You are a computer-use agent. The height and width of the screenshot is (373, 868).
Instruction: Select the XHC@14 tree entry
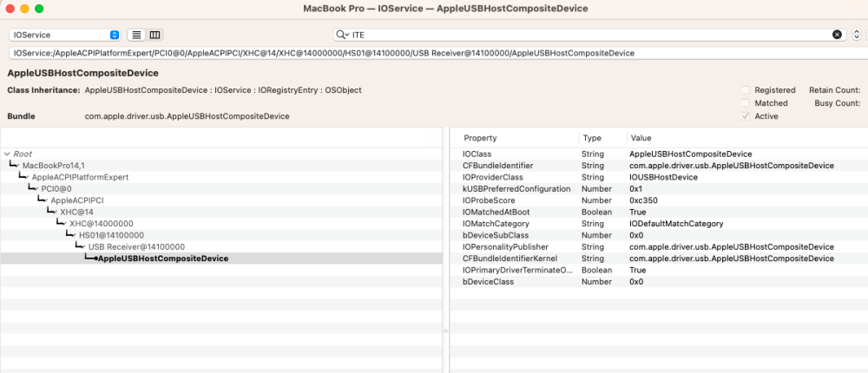[77, 212]
